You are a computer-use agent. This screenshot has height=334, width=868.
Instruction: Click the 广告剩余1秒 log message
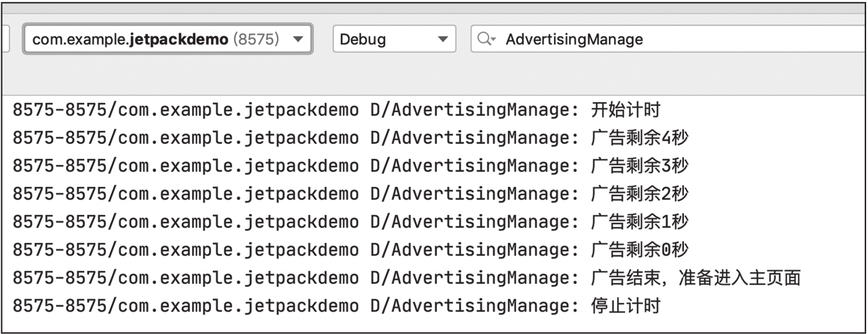(638, 222)
